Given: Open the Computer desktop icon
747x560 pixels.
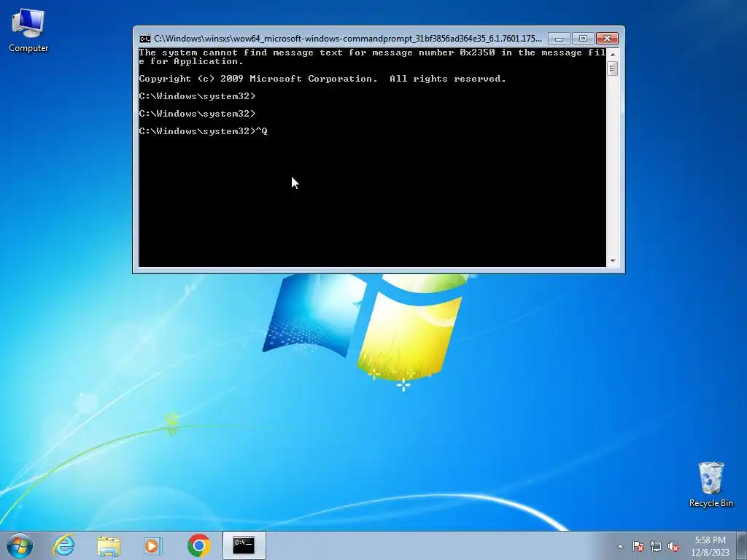Looking at the screenshot, I should point(28,31).
